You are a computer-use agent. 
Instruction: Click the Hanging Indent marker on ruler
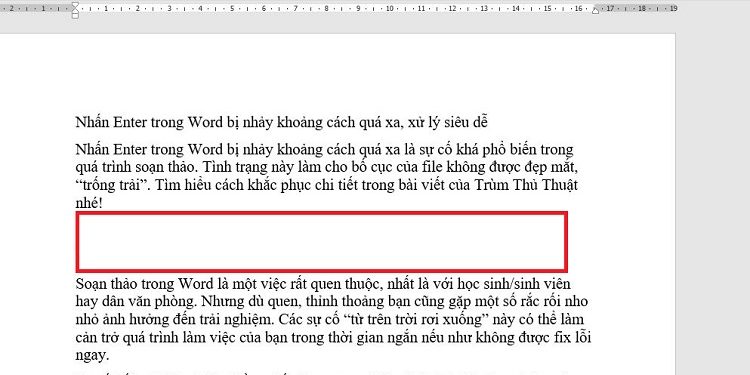[x=75, y=11]
